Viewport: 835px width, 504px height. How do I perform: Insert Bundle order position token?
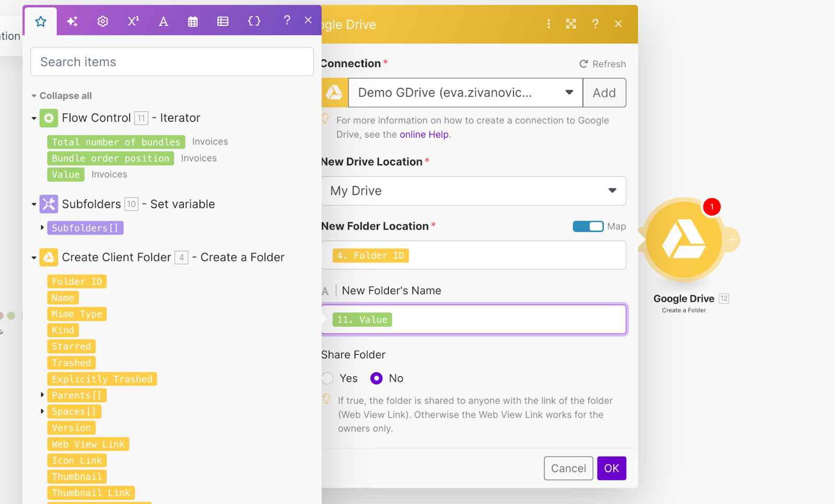tap(111, 158)
